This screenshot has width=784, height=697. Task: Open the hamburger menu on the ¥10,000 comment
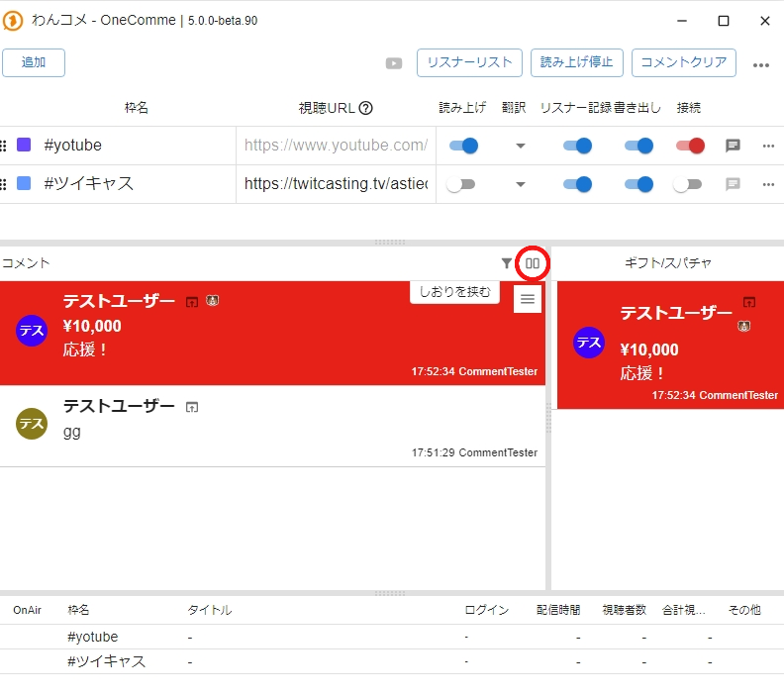(x=528, y=298)
